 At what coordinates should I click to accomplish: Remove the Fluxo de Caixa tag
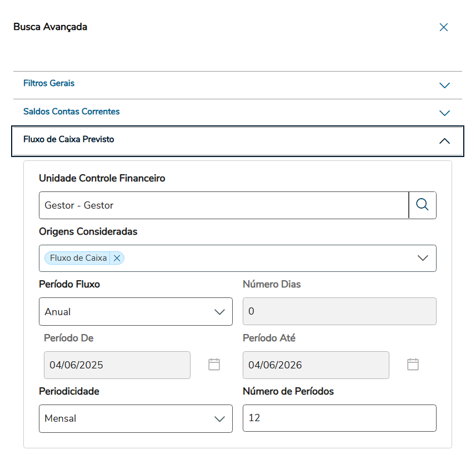click(117, 258)
